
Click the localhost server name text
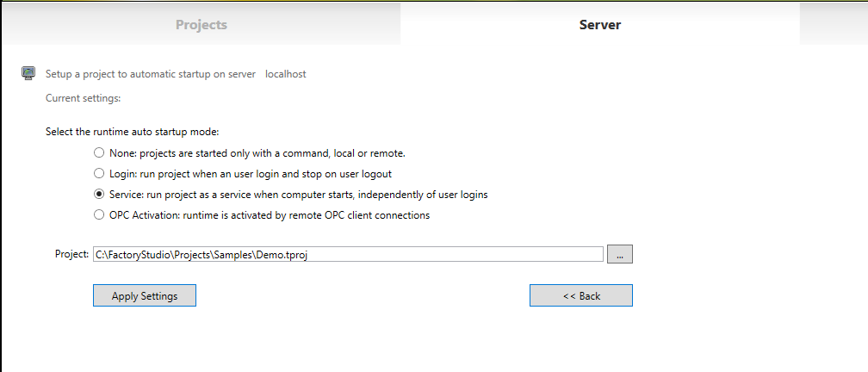(286, 74)
